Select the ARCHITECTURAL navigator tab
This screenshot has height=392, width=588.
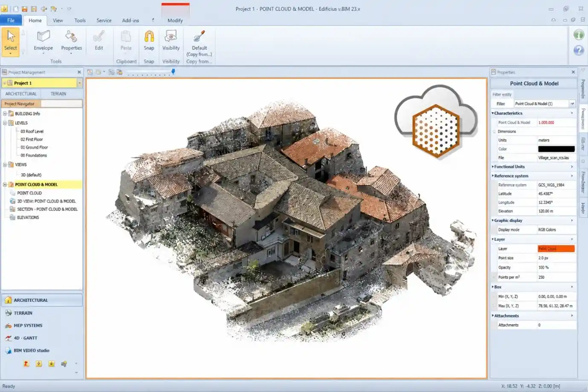coord(21,94)
